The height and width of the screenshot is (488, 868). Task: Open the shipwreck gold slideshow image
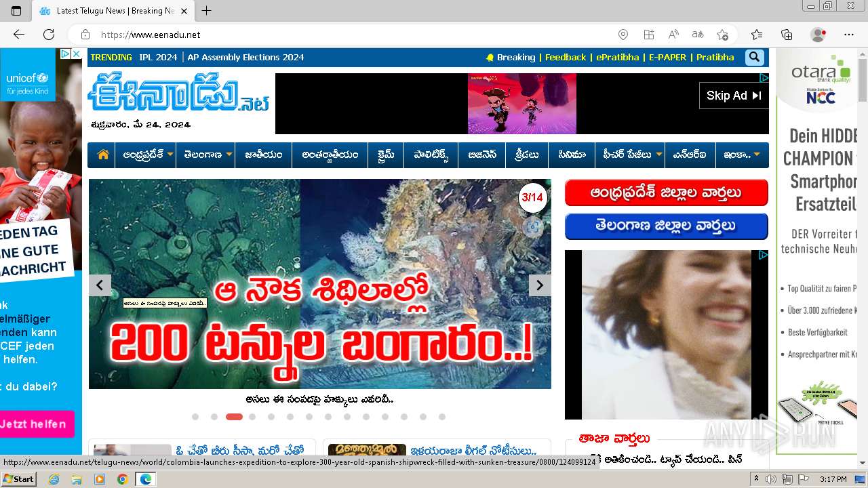tap(320, 284)
